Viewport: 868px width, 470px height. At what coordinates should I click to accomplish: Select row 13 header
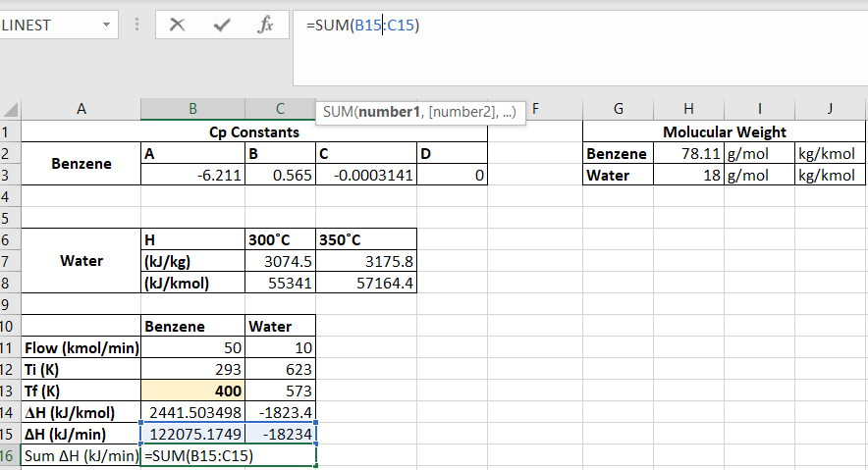(x=10, y=391)
